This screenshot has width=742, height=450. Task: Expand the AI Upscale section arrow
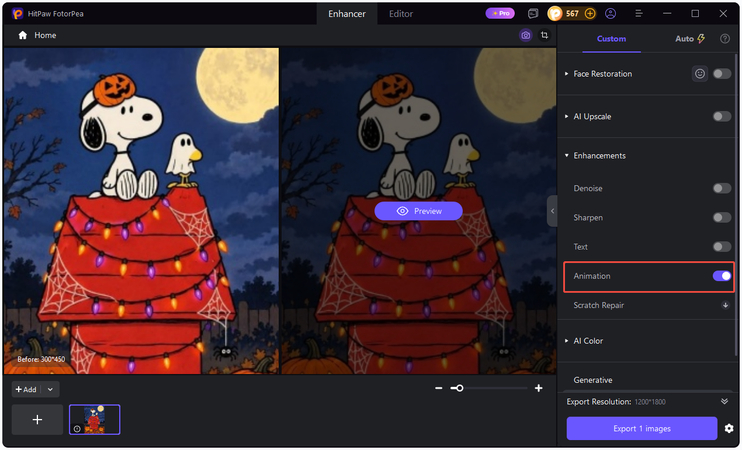click(x=566, y=116)
